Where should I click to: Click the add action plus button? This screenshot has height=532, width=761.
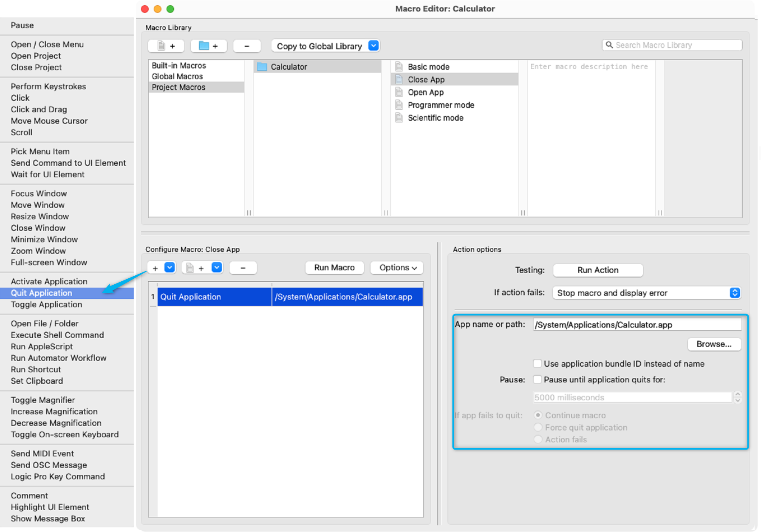tap(156, 268)
